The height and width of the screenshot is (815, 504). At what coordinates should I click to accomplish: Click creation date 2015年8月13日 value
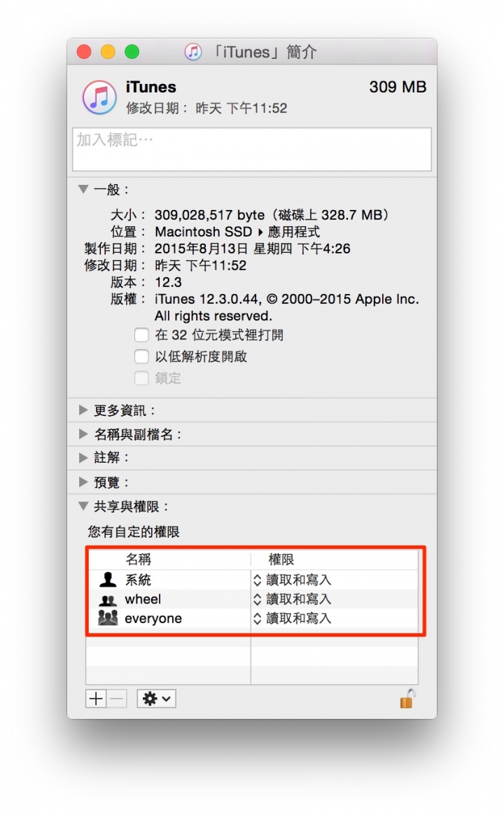(x=253, y=249)
